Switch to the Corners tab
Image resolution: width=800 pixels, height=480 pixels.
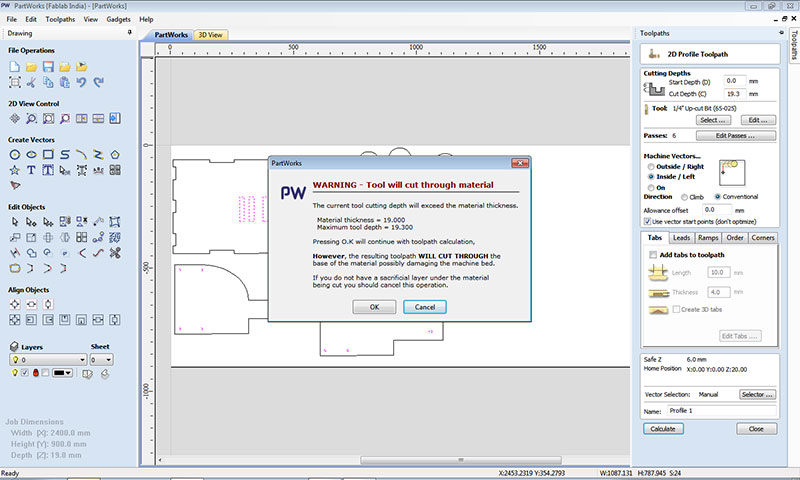(763, 238)
